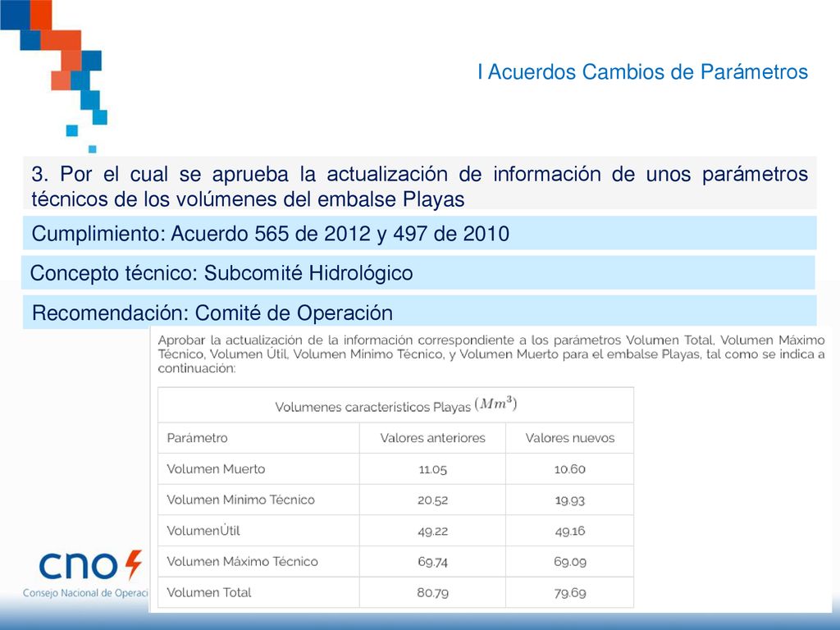Screen dimensions: 840x630
Task: Click the new value 49.16
Action: coord(569,531)
